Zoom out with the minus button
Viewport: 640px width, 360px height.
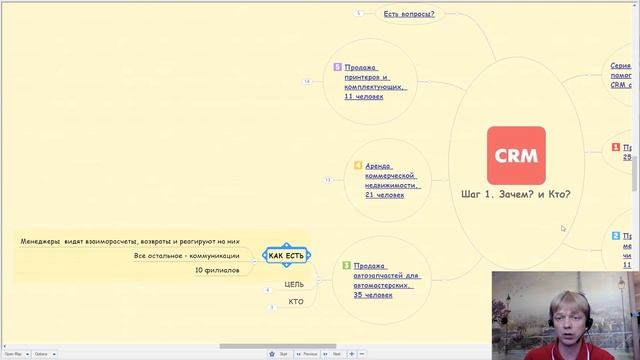(x=362, y=354)
